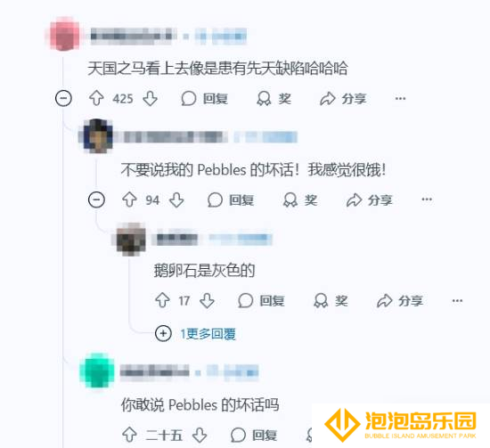This screenshot has height=448, width=490.
Task: Reply to the 天国之马 comment
Action: tap(205, 99)
